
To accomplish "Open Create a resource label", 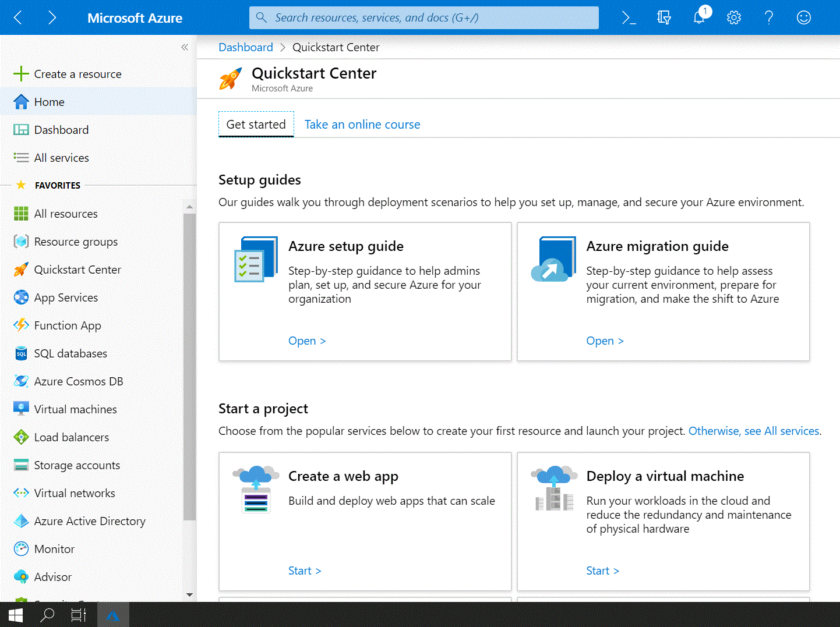I will point(78,74).
